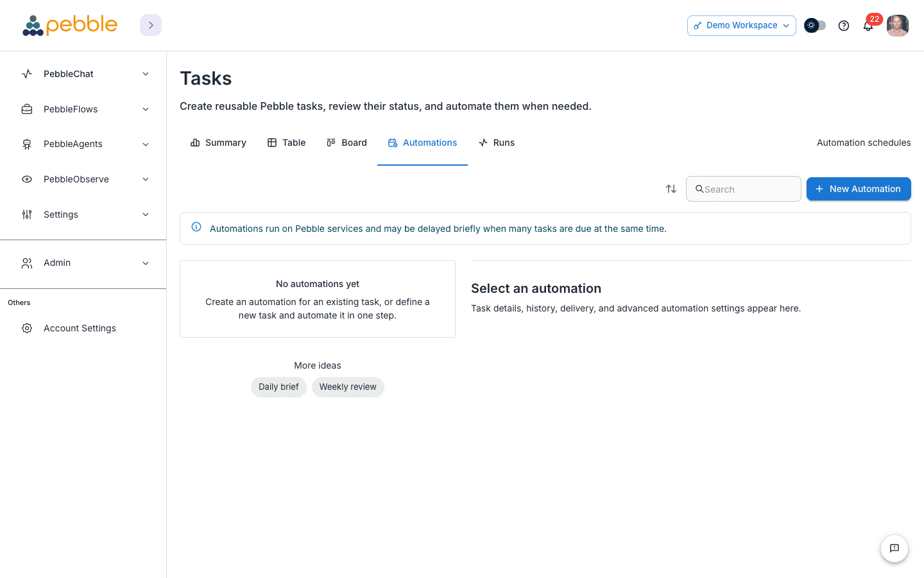Click the Summary tab chart icon

pos(195,143)
